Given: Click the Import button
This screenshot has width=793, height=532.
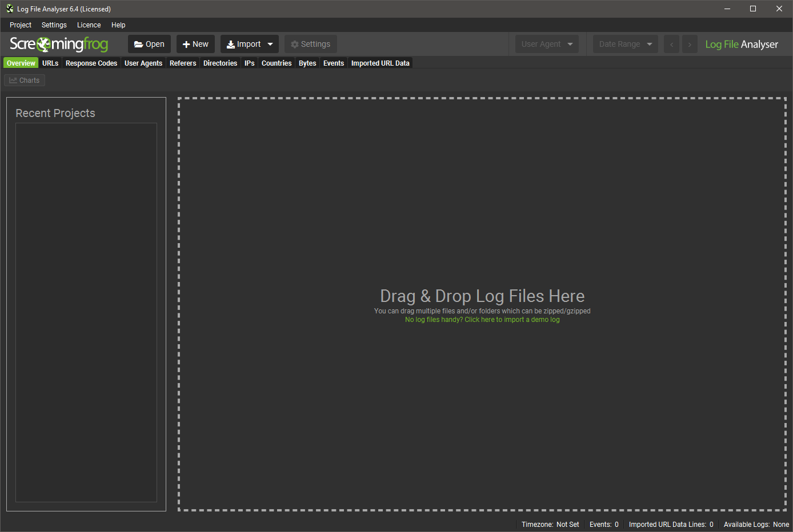Looking at the screenshot, I should tap(244, 44).
